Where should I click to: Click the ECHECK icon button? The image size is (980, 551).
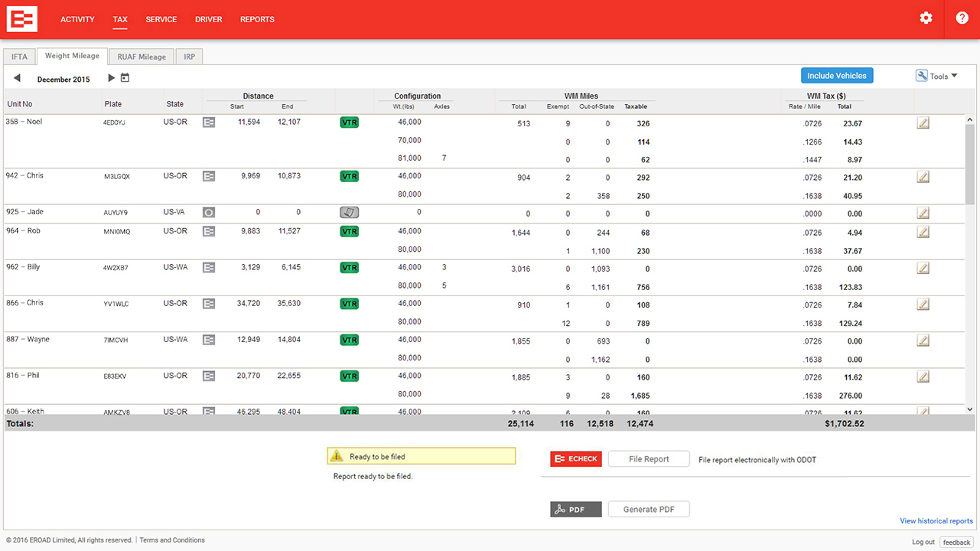(x=576, y=459)
